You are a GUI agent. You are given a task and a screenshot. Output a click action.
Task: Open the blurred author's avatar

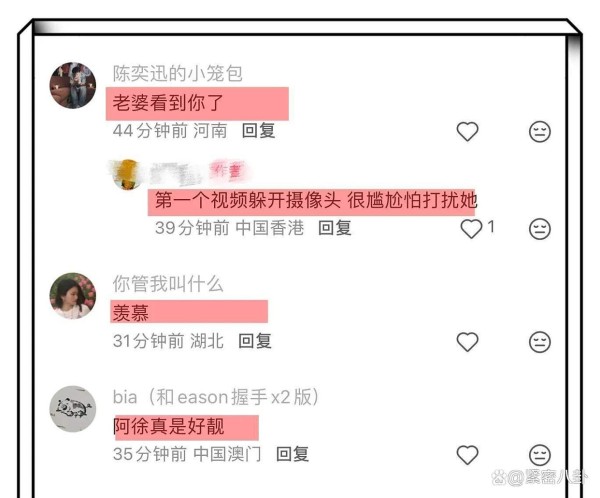tap(127, 174)
